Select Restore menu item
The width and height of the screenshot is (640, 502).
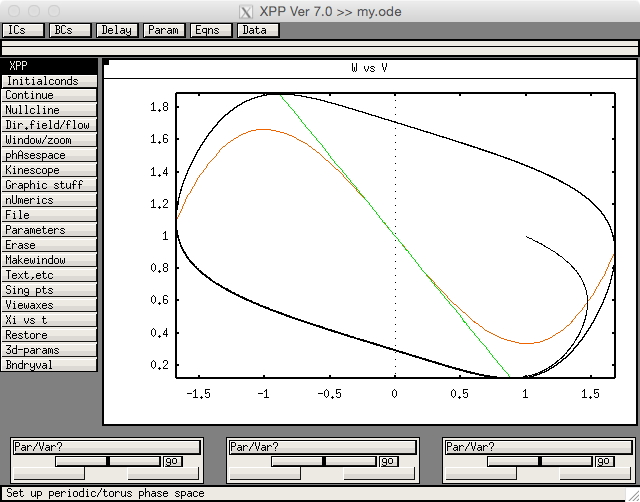pos(49,335)
